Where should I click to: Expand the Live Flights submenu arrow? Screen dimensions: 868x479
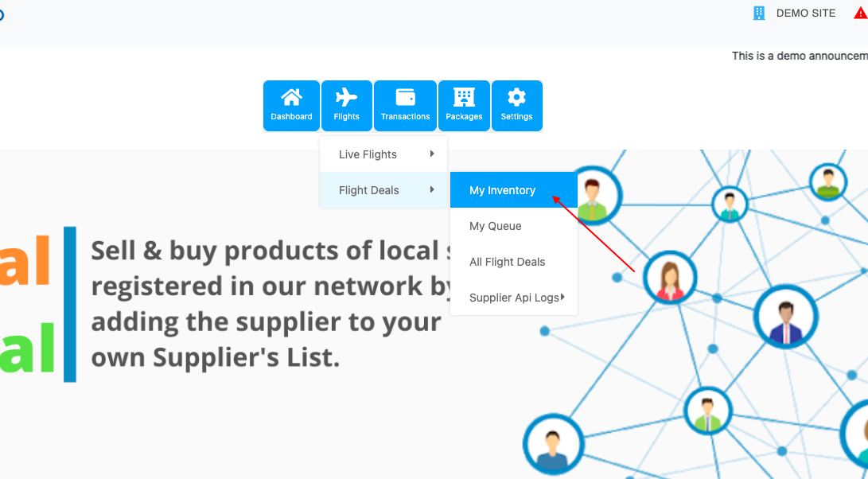(x=432, y=154)
